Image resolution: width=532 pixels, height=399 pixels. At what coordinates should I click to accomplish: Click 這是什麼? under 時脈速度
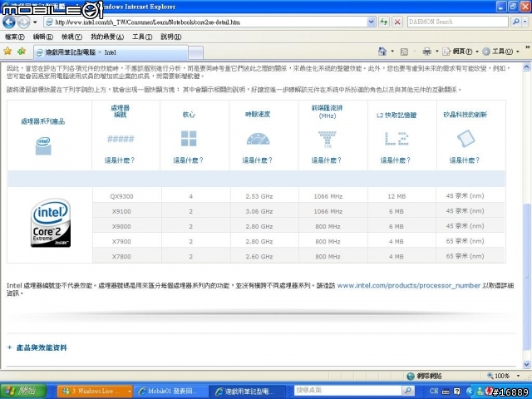pyautogui.click(x=258, y=160)
